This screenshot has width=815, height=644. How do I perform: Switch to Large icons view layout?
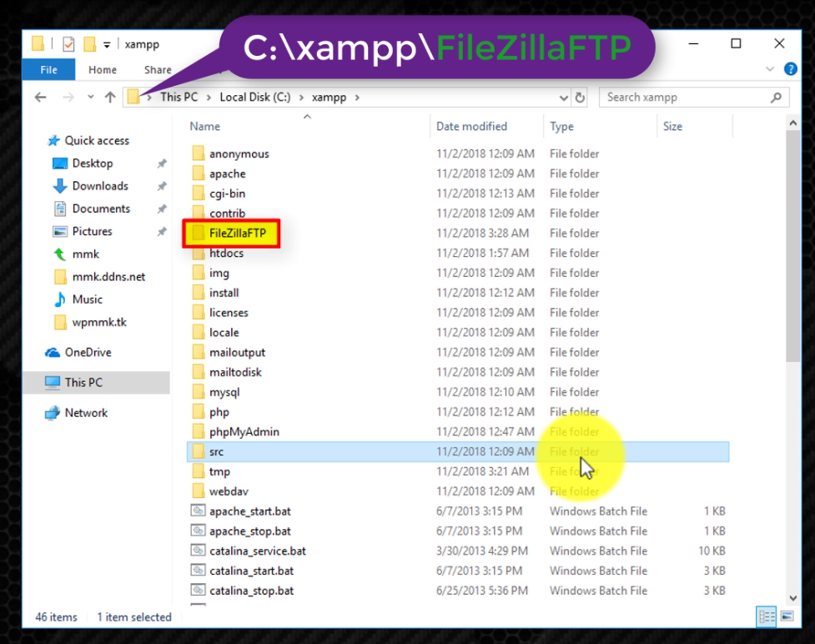pos(787,616)
